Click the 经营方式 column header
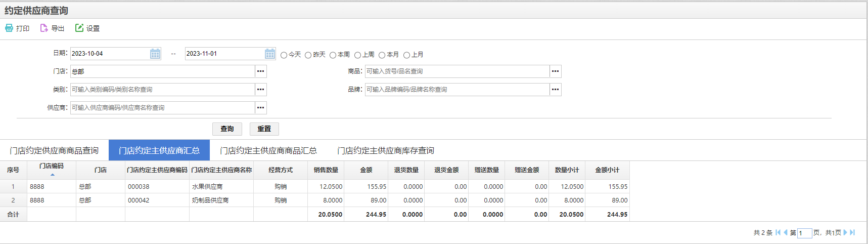 281,170
